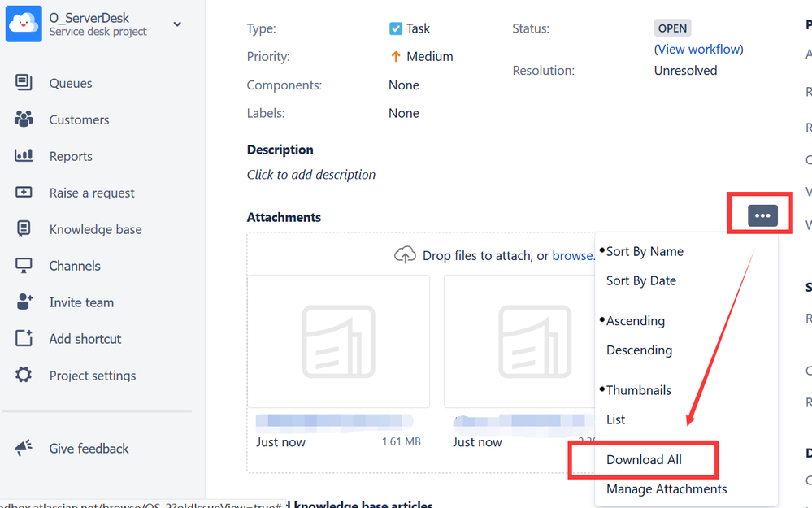Open the Reports section
The height and width of the screenshot is (508, 812).
tap(71, 156)
